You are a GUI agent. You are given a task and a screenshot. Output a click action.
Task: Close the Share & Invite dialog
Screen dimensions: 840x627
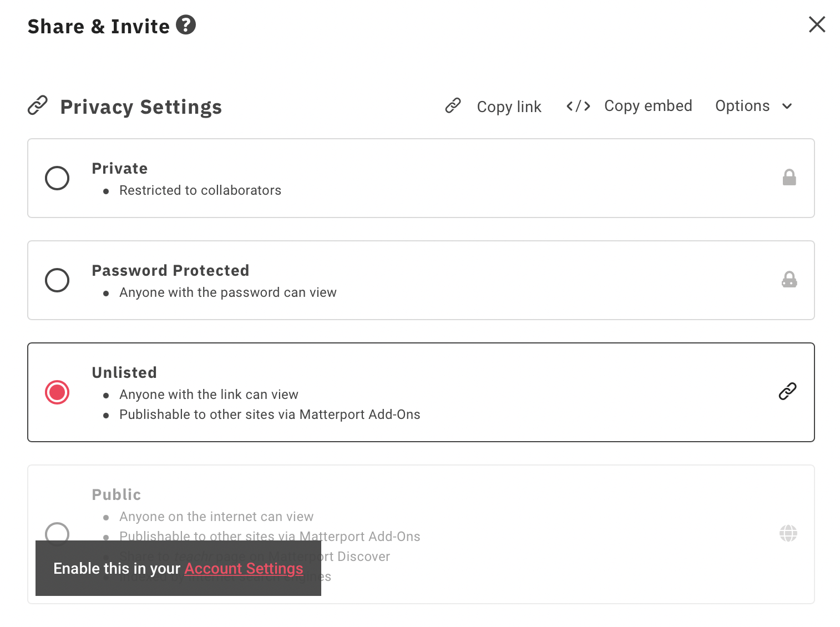[817, 24]
